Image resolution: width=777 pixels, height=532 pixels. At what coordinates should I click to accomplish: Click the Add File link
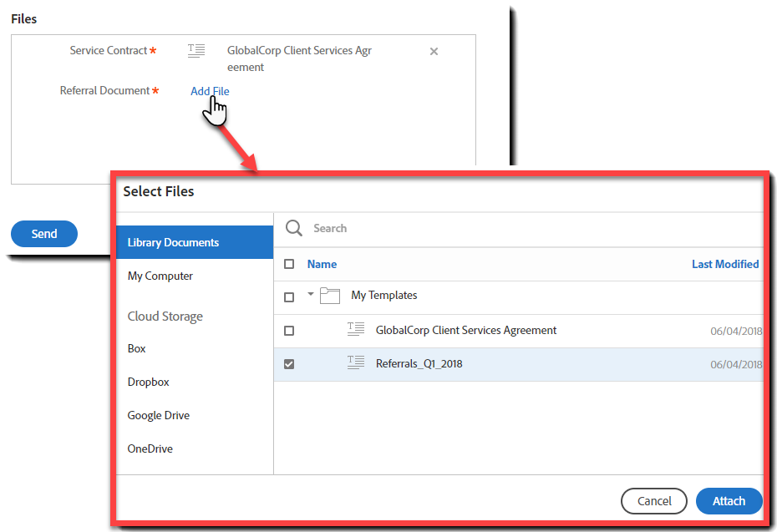coord(210,91)
